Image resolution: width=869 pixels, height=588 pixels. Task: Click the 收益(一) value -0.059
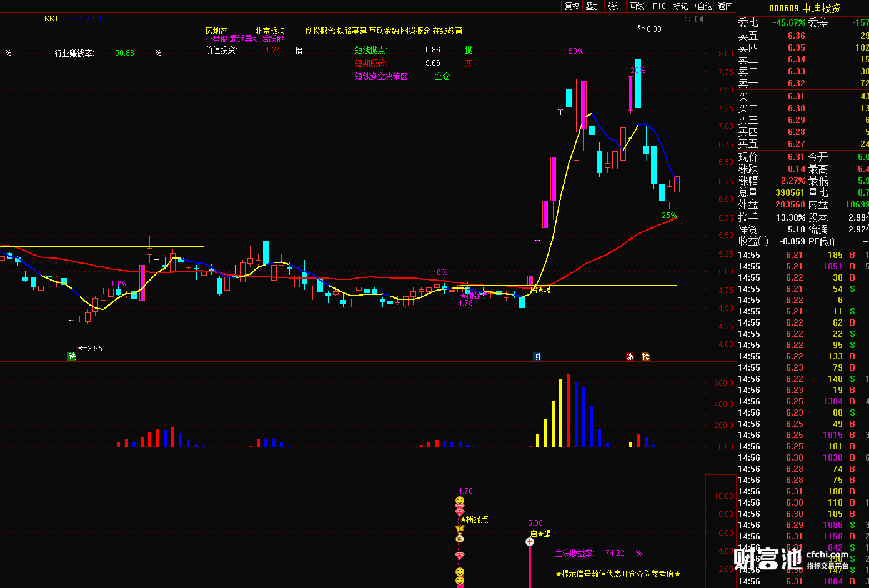793,241
